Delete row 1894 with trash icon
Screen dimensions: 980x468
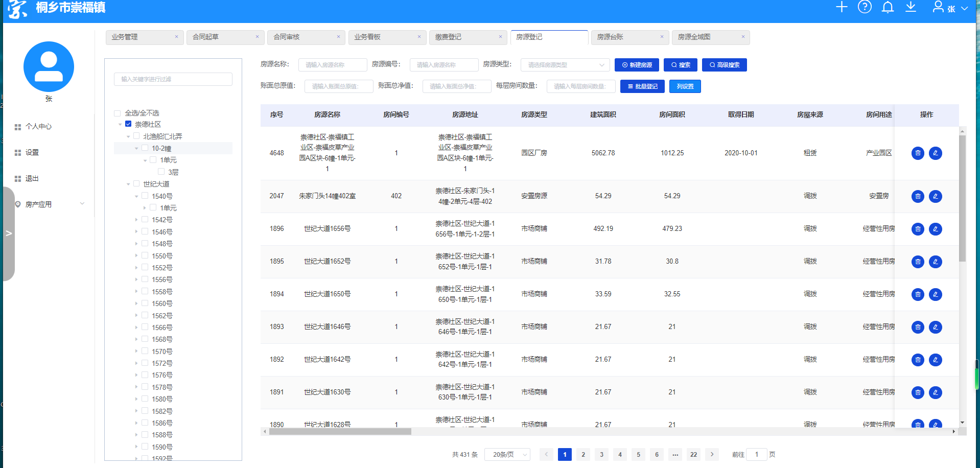tap(918, 294)
